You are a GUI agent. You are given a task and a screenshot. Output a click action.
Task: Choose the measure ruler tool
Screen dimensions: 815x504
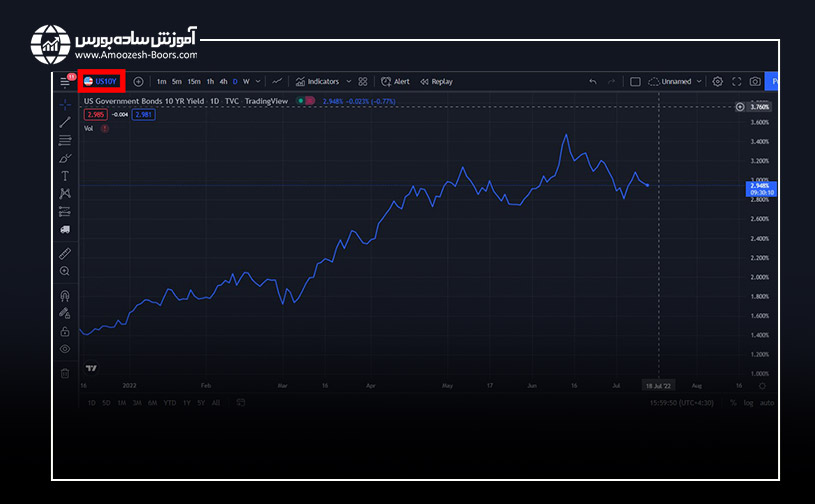tap(65, 254)
